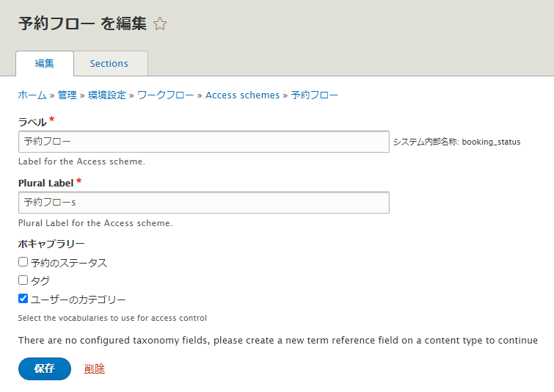Viewport: 554px width, 392px height.
Task: Click the 保存 save button
Action: (x=45, y=369)
